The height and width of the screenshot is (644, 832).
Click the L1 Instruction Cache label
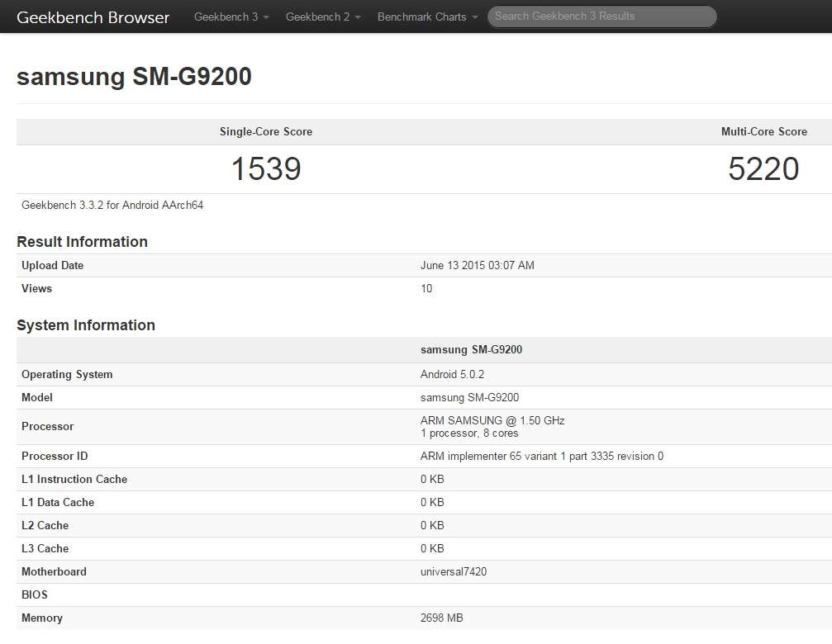coord(74,479)
